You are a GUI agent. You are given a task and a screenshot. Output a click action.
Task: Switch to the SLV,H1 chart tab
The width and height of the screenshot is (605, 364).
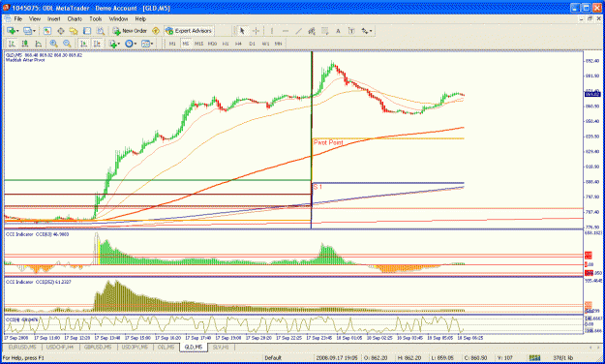click(221, 347)
